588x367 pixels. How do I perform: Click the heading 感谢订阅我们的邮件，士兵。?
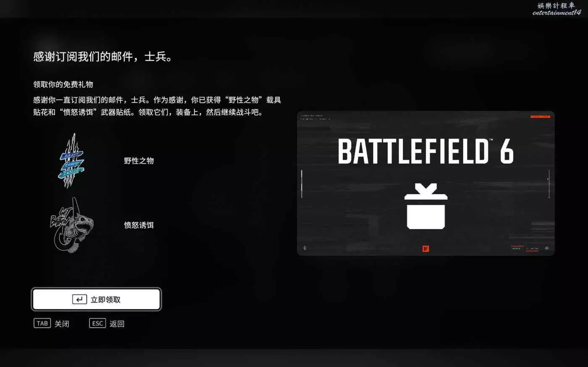pos(103,57)
